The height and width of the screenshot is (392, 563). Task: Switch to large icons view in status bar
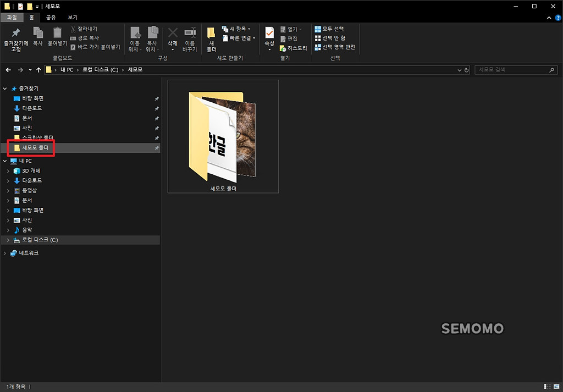(x=557, y=387)
